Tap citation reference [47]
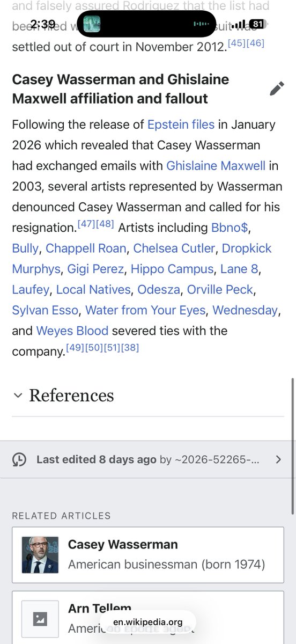296x644 pixels. pyautogui.click(x=86, y=224)
